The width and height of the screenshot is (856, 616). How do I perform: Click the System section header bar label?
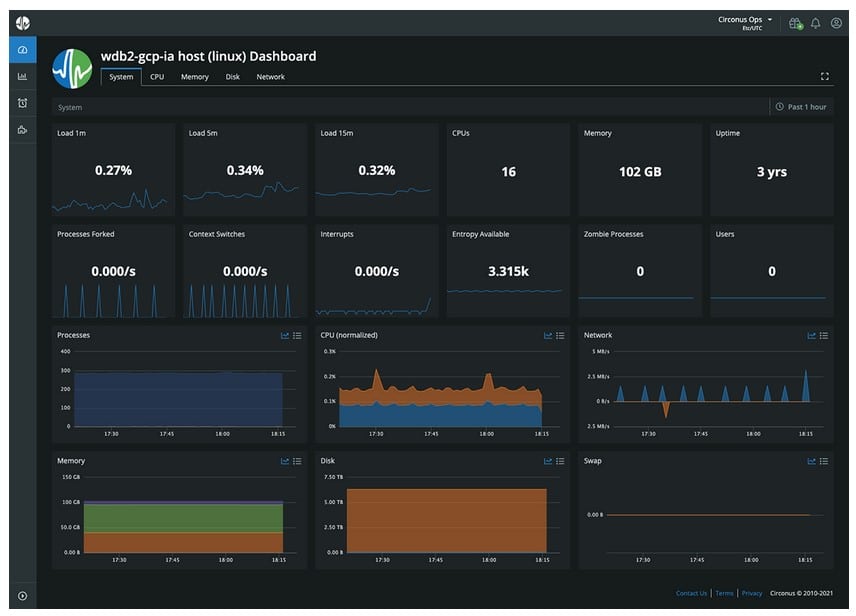point(70,108)
